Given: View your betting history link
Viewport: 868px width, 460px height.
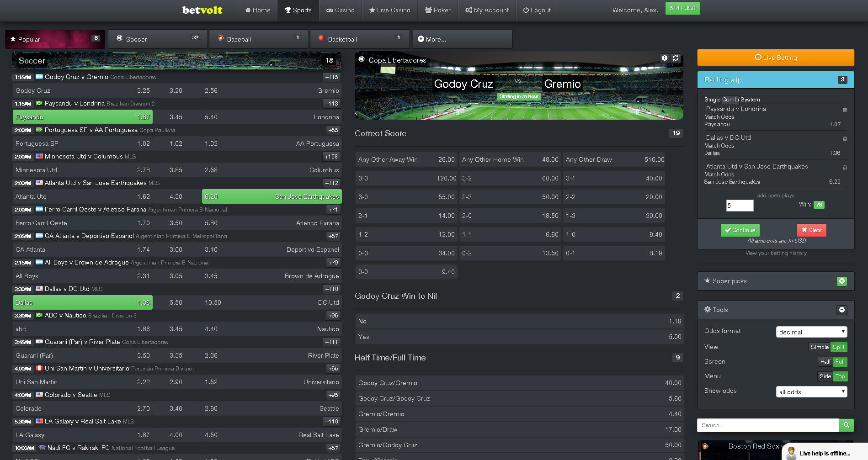Looking at the screenshot, I should tap(775, 253).
